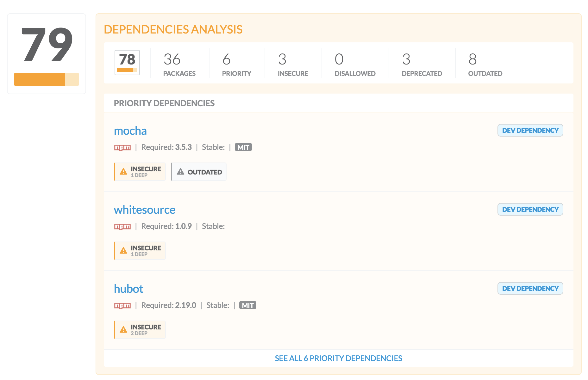
Task: Open the mocha package link
Action: 130,131
